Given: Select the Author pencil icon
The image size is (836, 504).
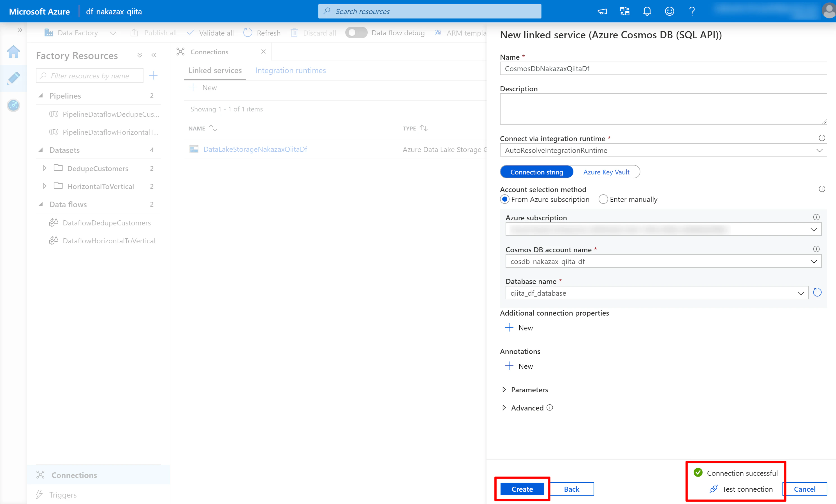Looking at the screenshot, I should 13,78.
